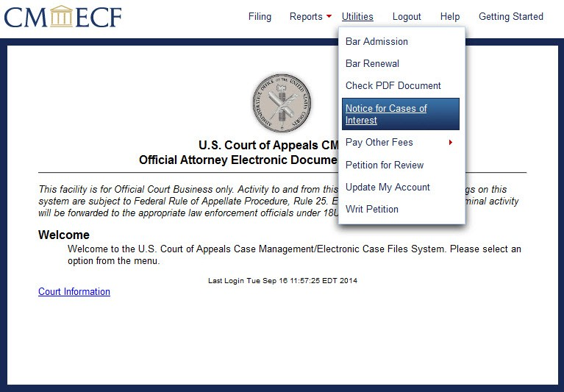Viewport: 564px width, 392px height.
Task: Click the CM/ECF logo
Action: tap(63, 16)
